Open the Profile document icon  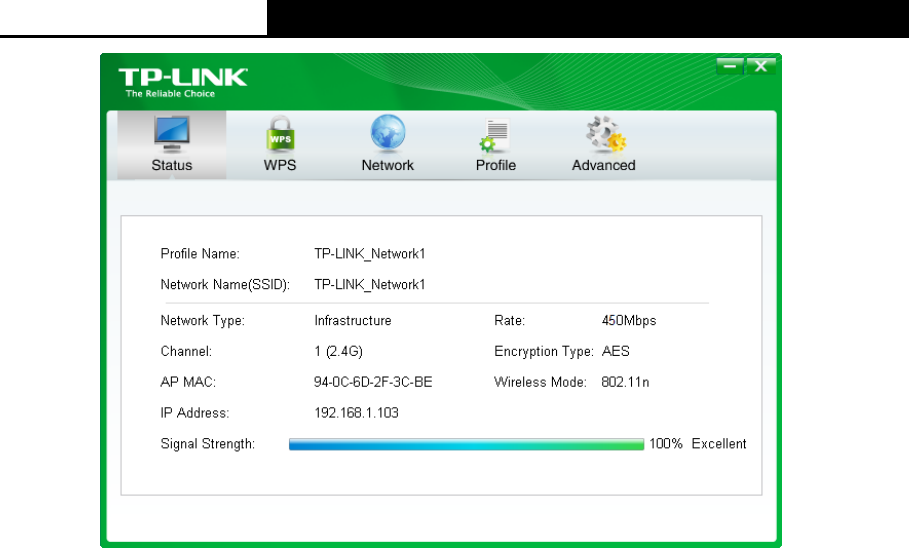click(495, 135)
